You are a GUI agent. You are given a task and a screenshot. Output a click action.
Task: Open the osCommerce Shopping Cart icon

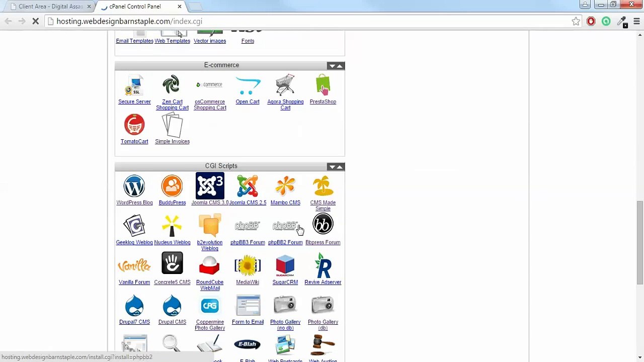point(210,84)
